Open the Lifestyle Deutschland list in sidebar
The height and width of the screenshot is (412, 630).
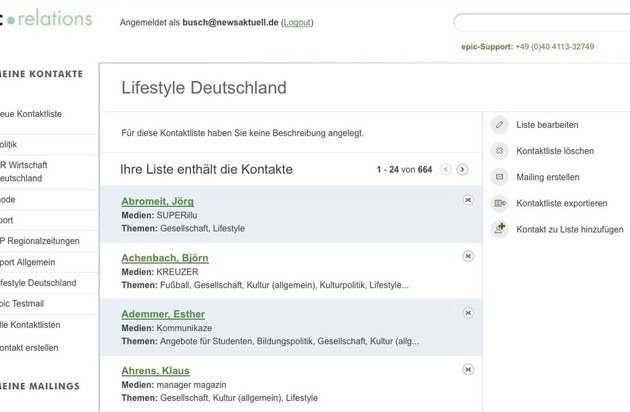[x=38, y=283]
